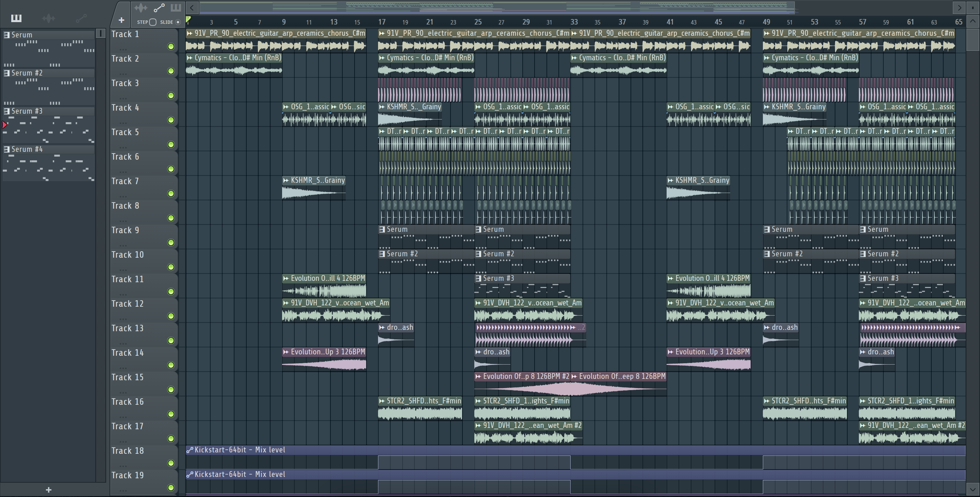Click the clip icon of the first Cymatics D# Min clip
The image size is (980, 497).
pyautogui.click(x=190, y=58)
